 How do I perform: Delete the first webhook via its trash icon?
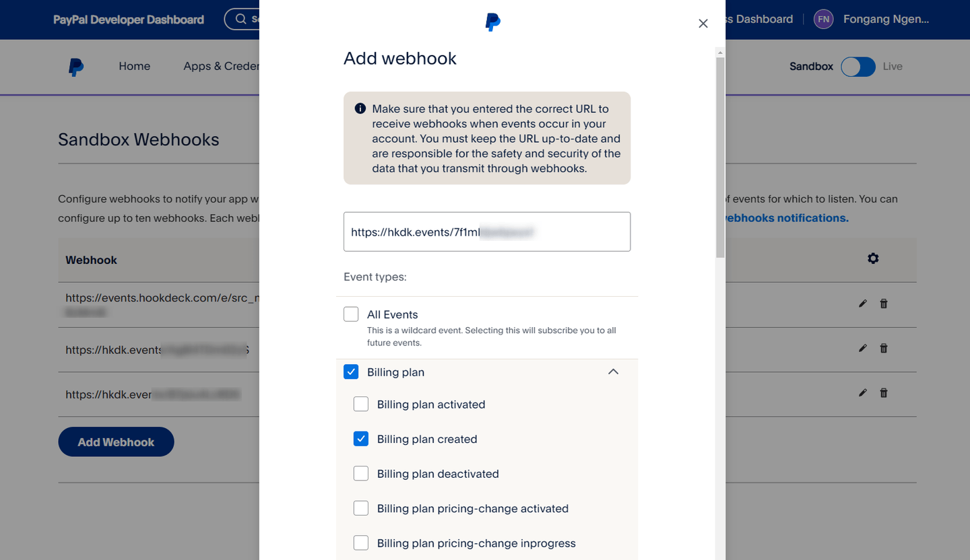[884, 304]
